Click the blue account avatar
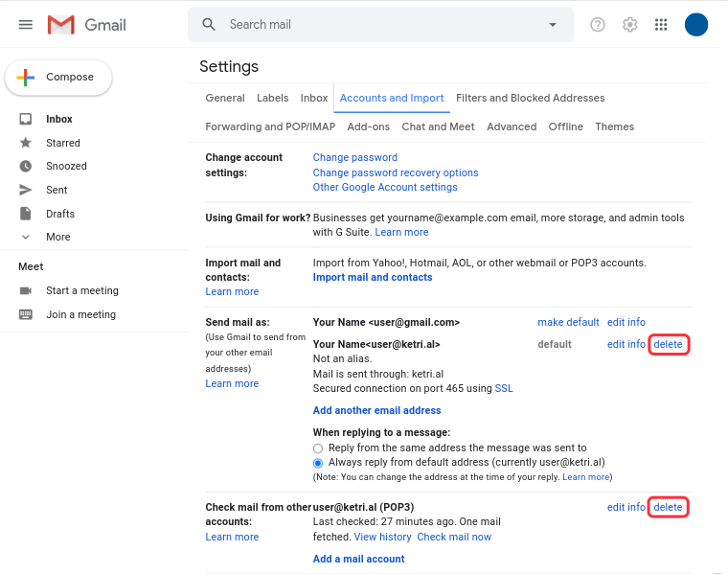The height and width of the screenshot is (574, 728). (x=696, y=25)
